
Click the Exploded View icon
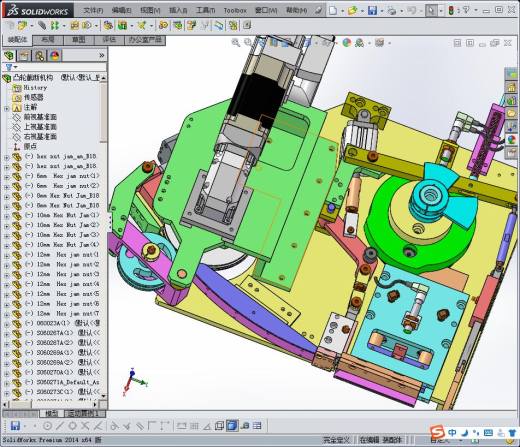point(191,25)
